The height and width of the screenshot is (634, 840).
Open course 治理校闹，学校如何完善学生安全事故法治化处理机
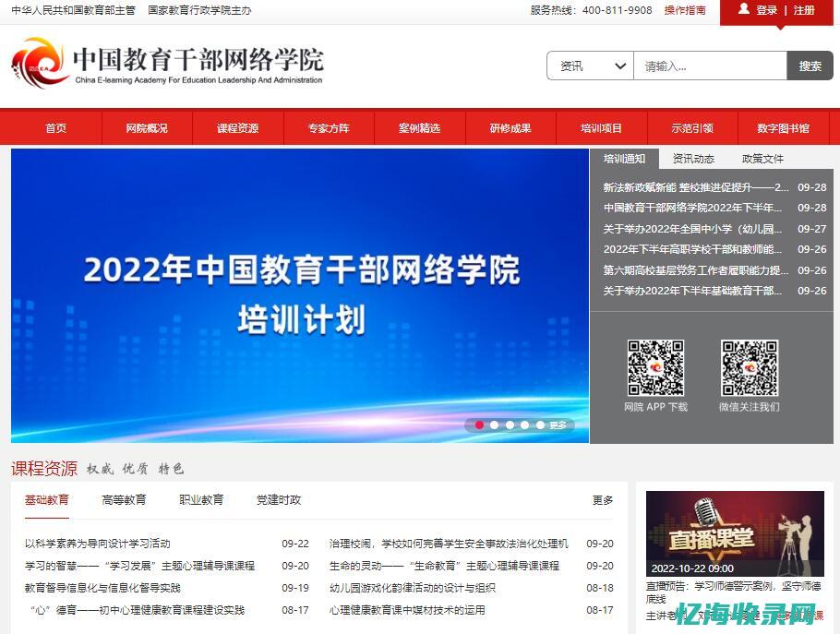(449, 544)
